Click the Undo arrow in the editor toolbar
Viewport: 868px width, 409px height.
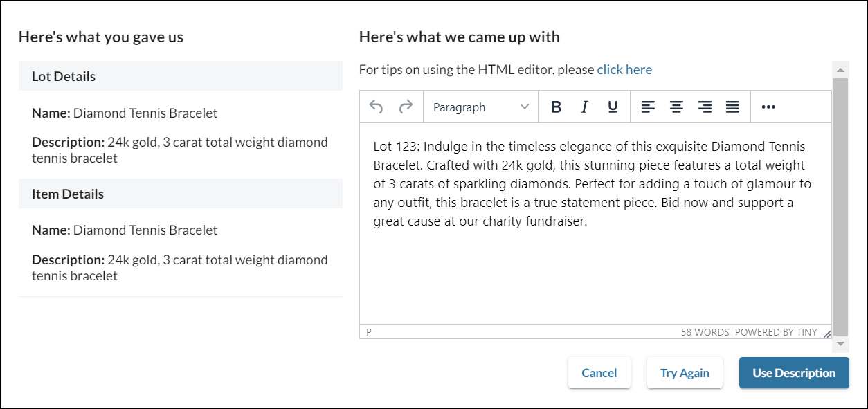click(x=375, y=107)
